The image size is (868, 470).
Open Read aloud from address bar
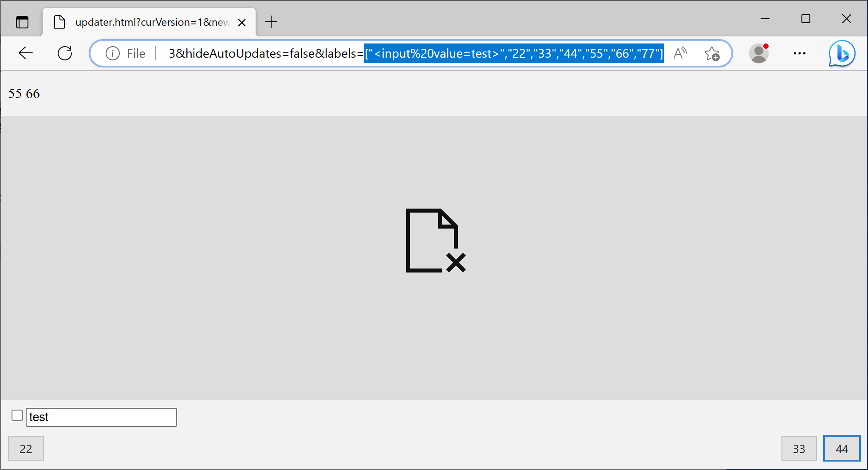point(680,53)
